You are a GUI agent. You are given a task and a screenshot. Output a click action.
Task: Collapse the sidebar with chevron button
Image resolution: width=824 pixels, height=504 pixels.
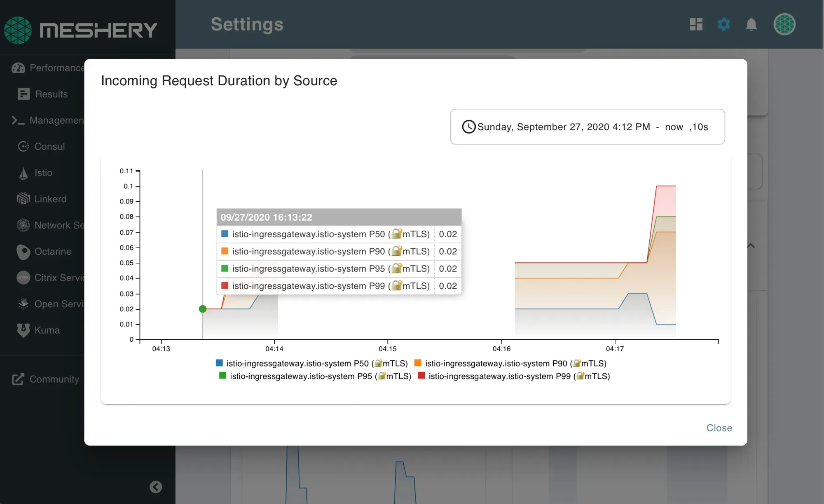(x=156, y=487)
